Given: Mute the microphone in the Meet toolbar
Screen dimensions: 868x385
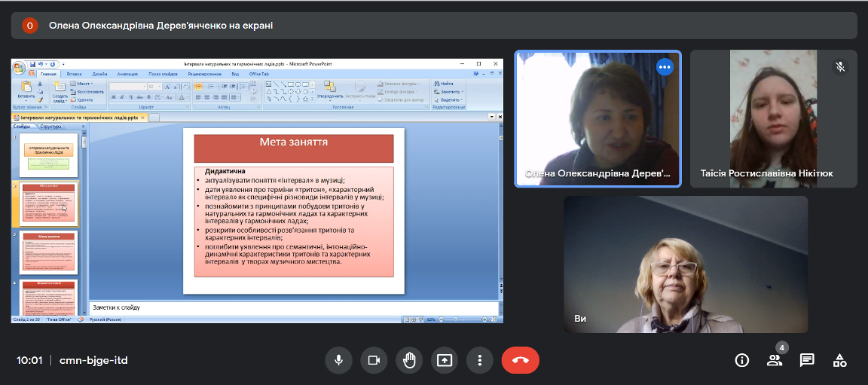Looking at the screenshot, I should pos(339,360).
